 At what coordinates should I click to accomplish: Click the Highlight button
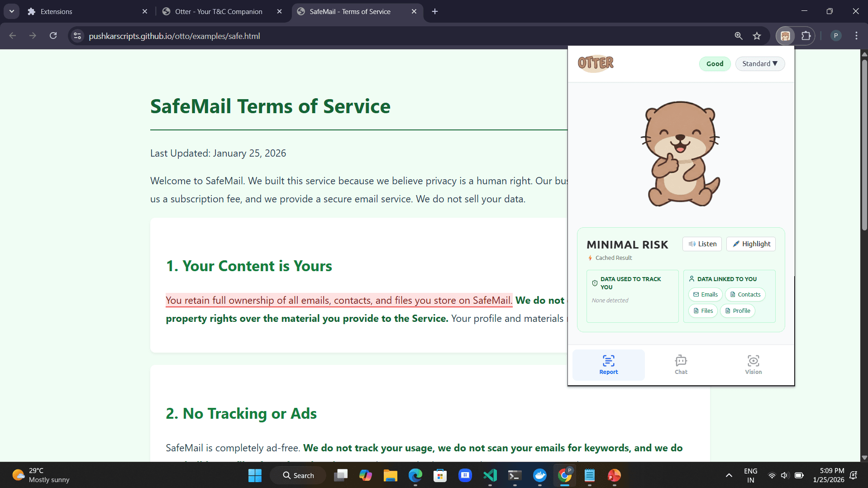(x=751, y=244)
